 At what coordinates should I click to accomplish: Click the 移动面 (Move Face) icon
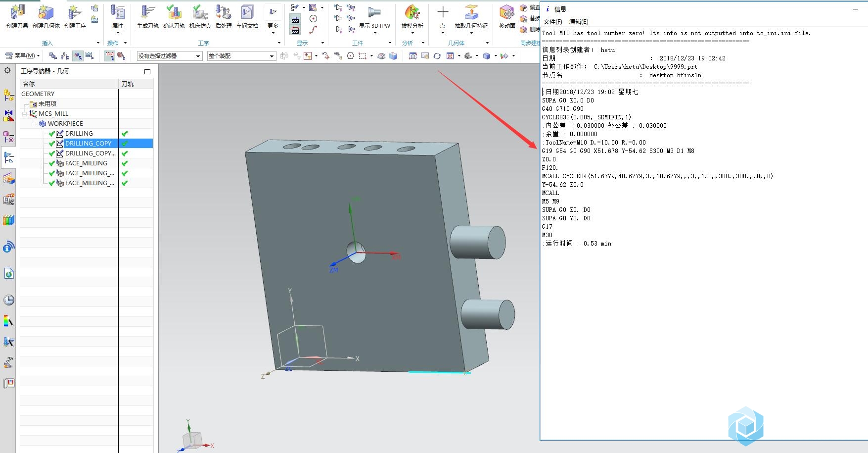tap(507, 17)
